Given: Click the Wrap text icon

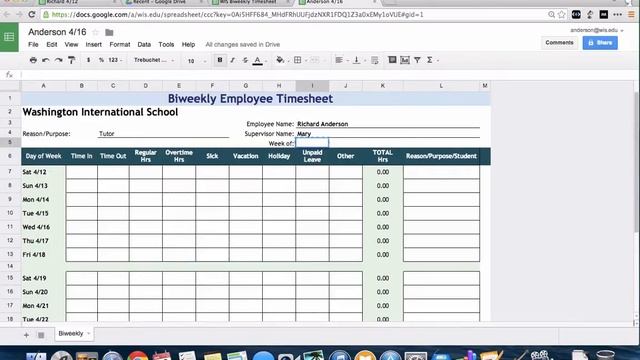Looking at the screenshot, I should 375,60.
